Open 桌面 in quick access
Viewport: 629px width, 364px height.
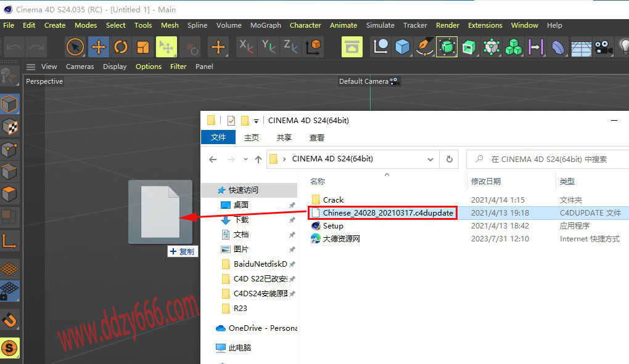coord(240,205)
